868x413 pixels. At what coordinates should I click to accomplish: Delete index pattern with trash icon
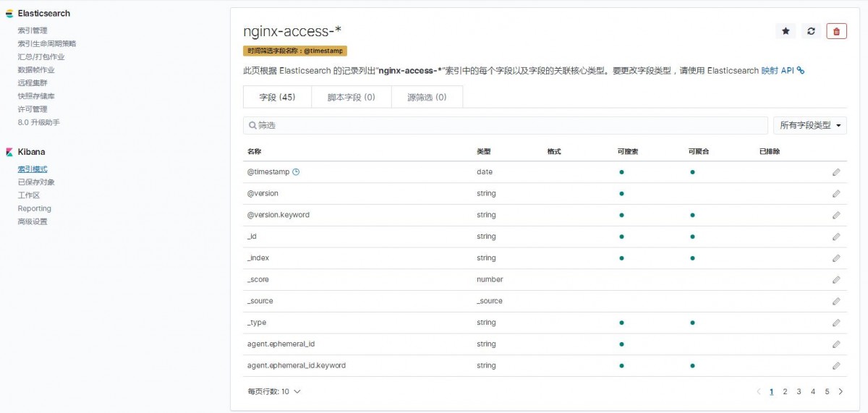point(837,31)
